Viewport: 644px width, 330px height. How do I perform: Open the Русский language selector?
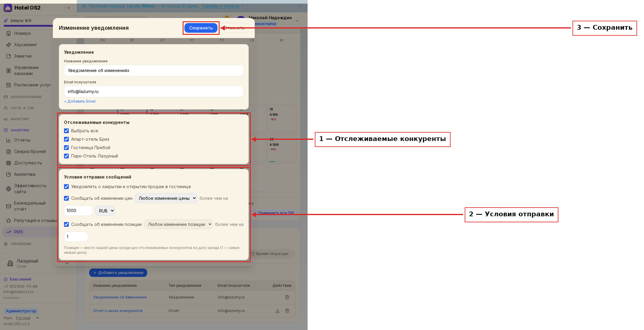tap(27, 318)
